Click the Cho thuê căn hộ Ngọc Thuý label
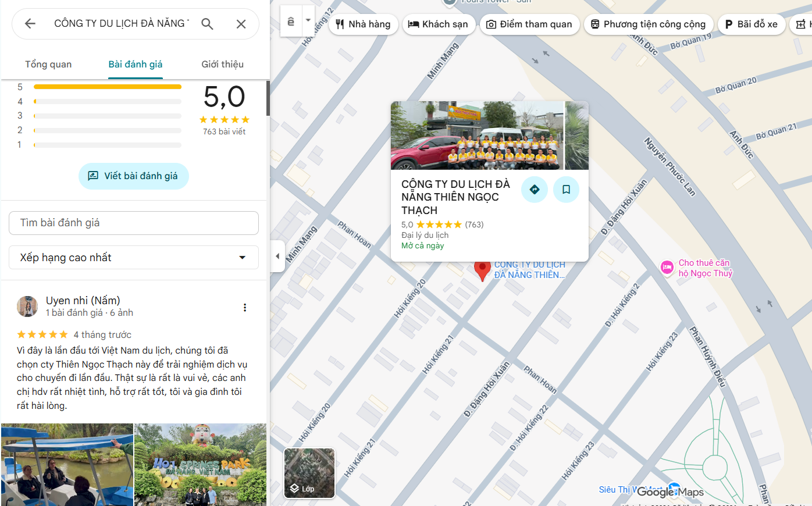Image resolution: width=812 pixels, height=506 pixels. tap(705, 268)
